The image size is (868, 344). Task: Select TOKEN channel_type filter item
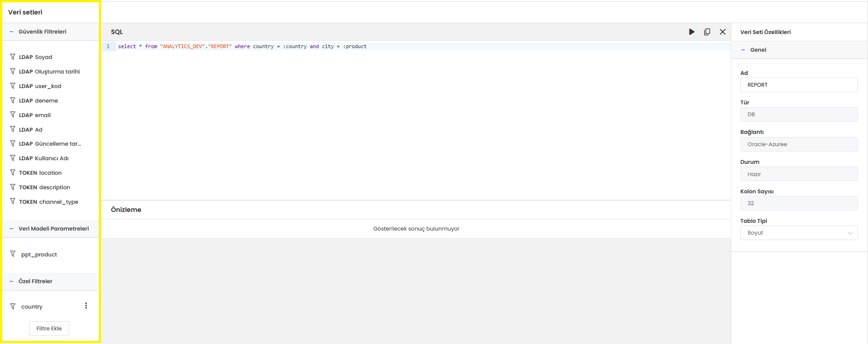click(x=48, y=202)
